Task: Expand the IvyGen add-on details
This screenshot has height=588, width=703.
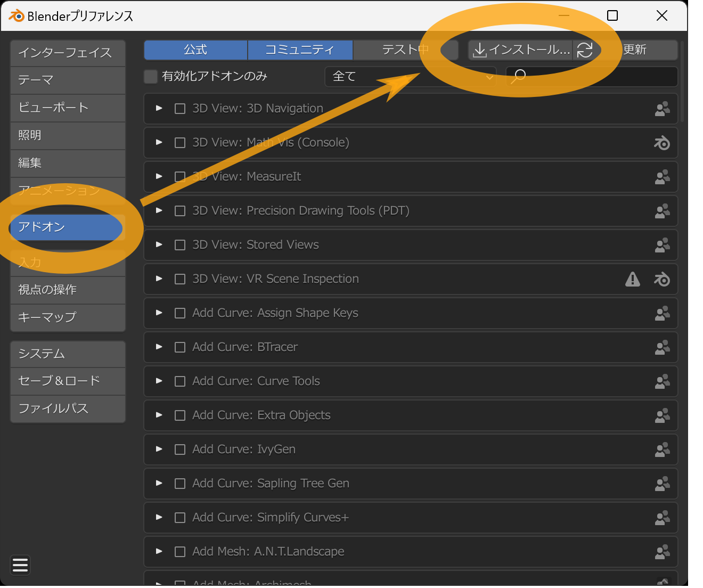Action: (159, 449)
